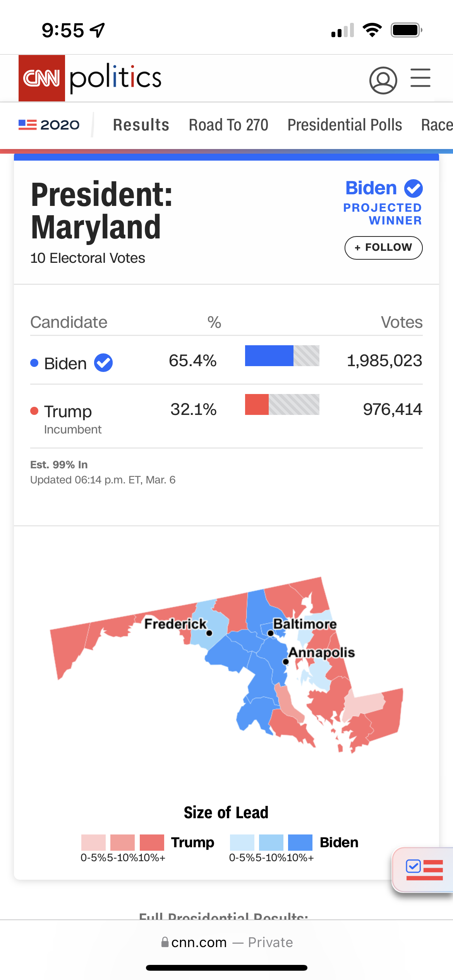The image size is (453, 980).
Task: Open the user account profile icon
Action: (383, 81)
